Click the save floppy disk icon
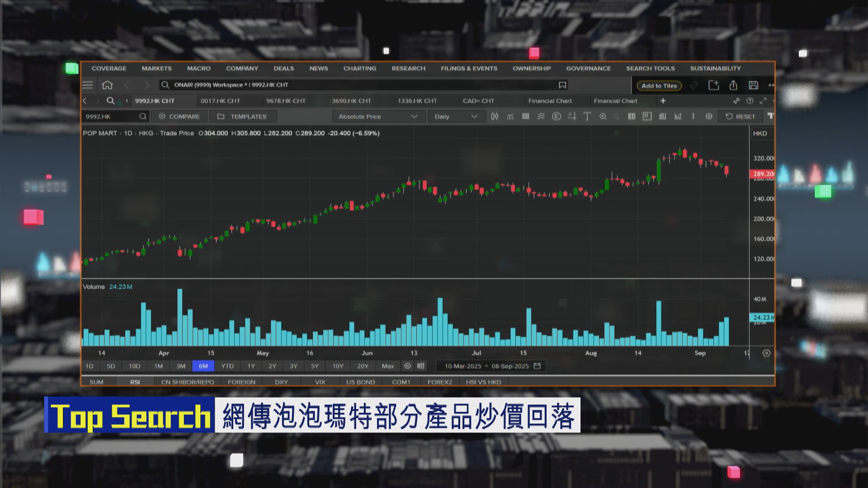Viewport: 868px width, 488px height. pos(753,85)
